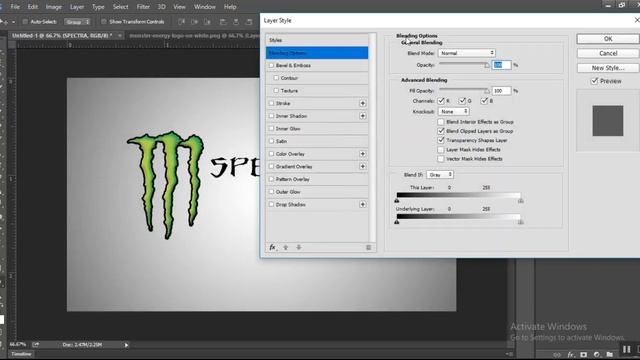Move effect up arrow in Layer Style

(286, 247)
